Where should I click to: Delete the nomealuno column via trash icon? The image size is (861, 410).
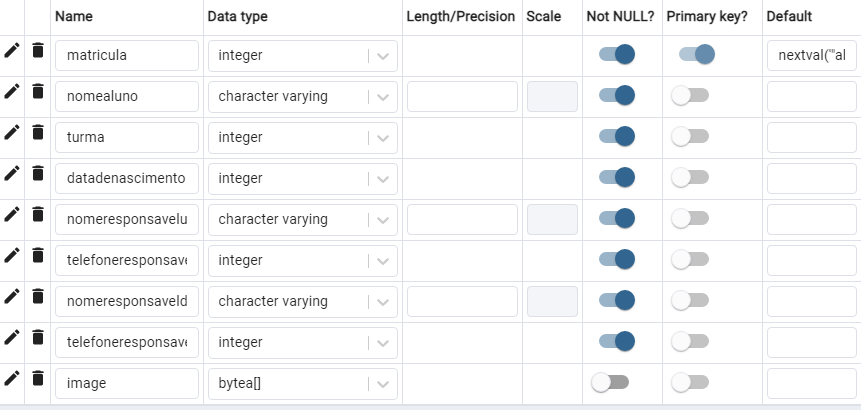37,91
